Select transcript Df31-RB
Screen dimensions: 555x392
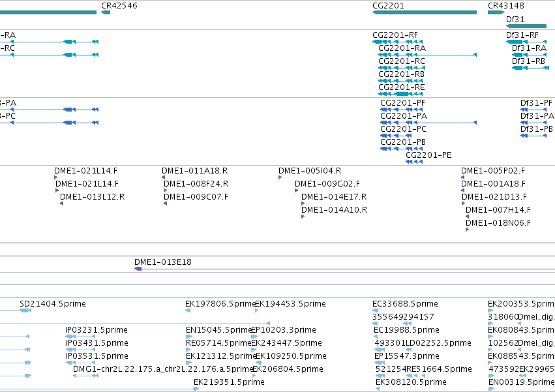531,68
